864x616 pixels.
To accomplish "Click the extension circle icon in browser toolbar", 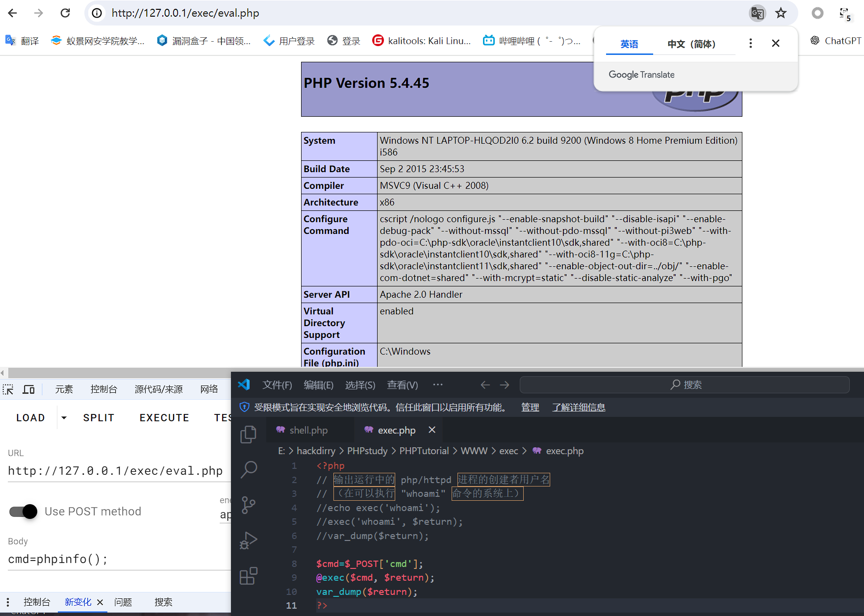I will click(x=817, y=13).
